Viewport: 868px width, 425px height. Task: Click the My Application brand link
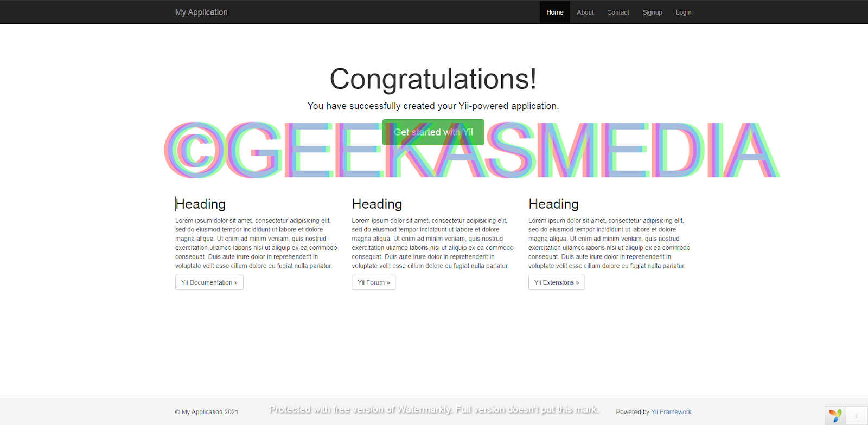[201, 12]
